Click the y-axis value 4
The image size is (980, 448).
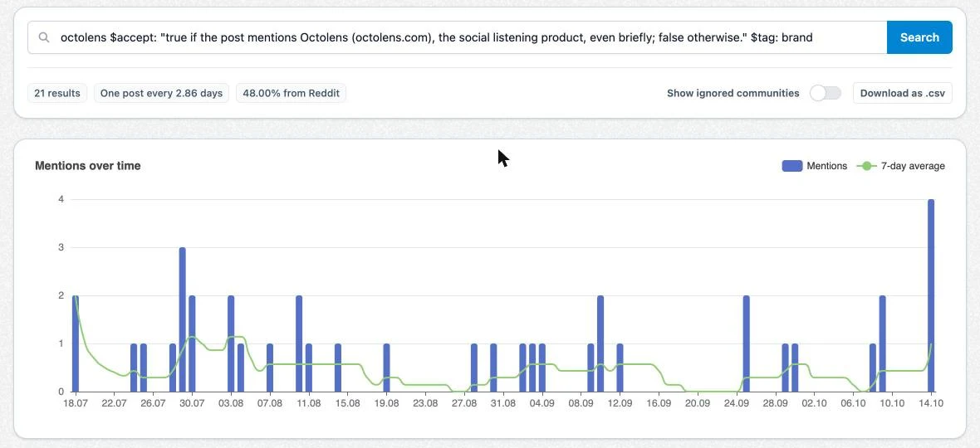(61, 200)
